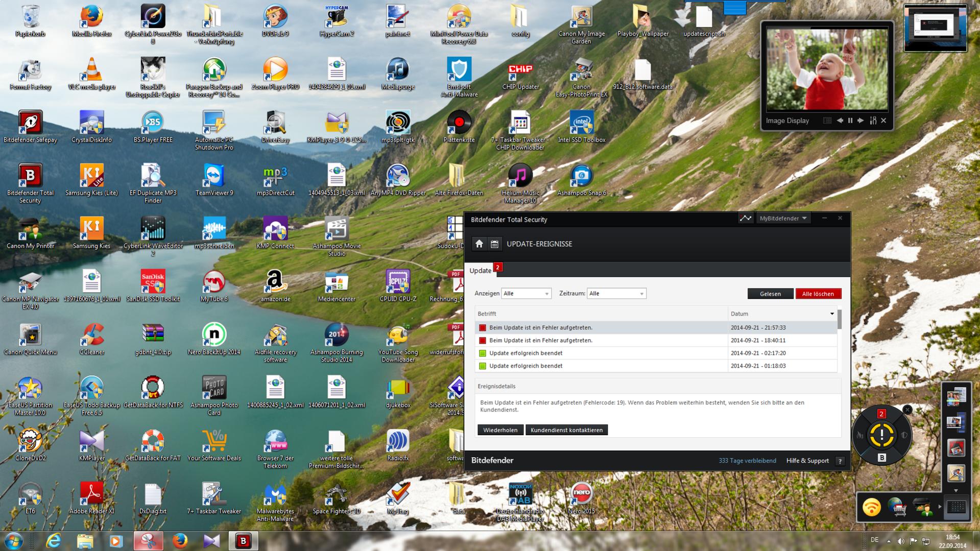Close the Image Display gadget
Screen dimensions: 980x551
click(x=883, y=121)
